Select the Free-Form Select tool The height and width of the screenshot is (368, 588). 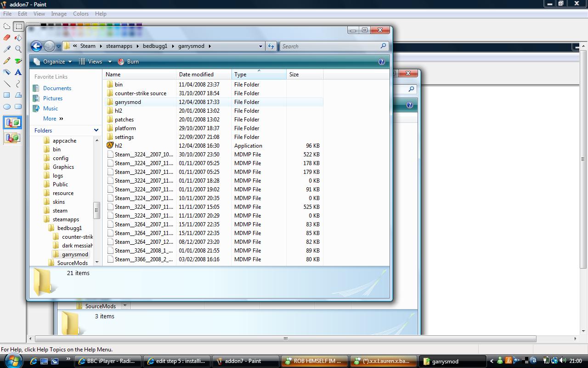(7, 26)
